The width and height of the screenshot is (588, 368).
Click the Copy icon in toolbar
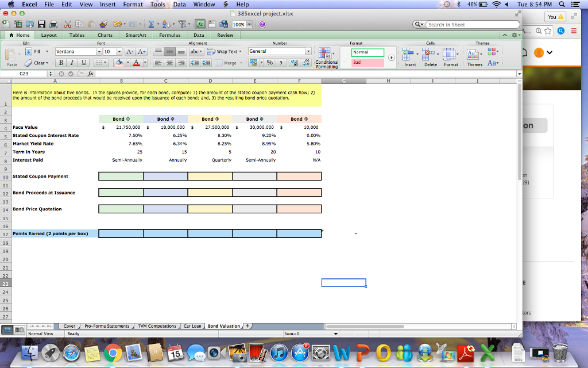click(79, 24)
